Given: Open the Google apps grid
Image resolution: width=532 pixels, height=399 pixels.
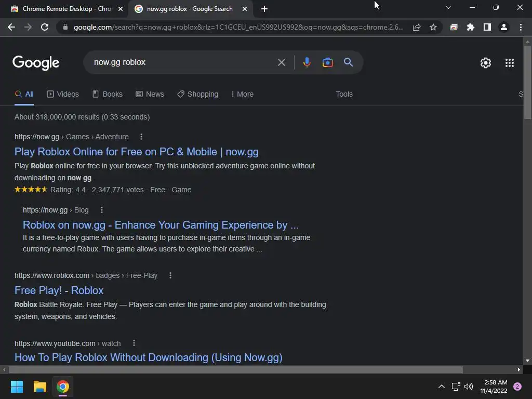Looking at the screenshot, I should tap(509, 63).
